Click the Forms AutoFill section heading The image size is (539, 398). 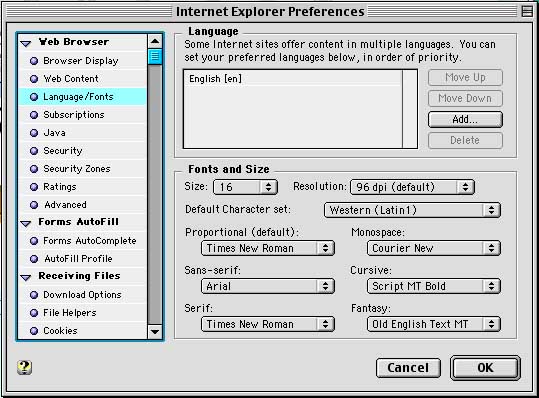click(78, 222)
